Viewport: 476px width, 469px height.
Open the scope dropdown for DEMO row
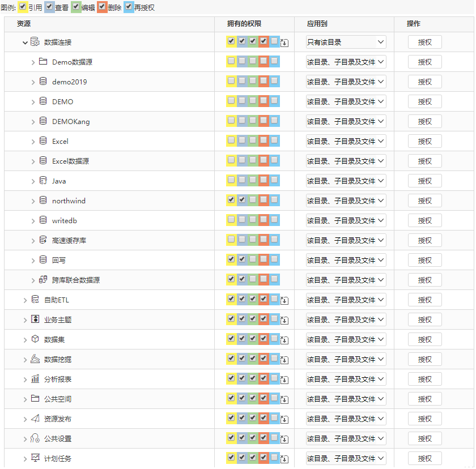point(346,101)
